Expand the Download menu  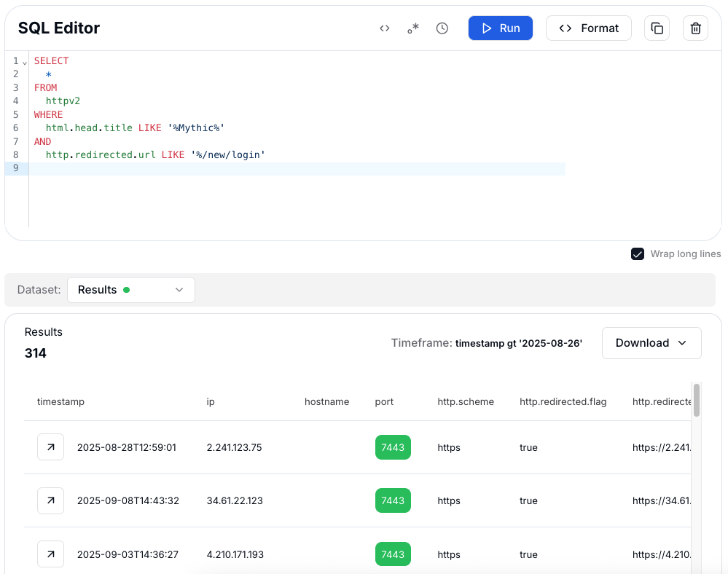pyautogui.click(x=651, y=343)
